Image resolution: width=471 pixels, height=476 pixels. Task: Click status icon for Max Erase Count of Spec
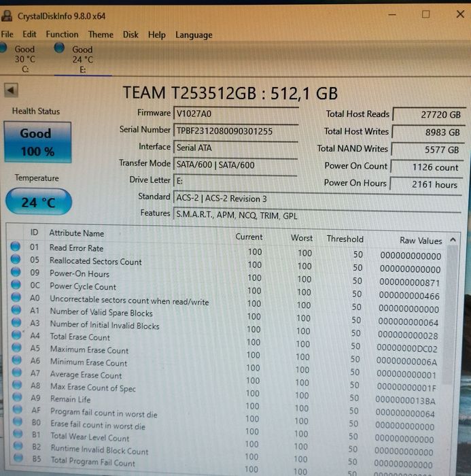pos(17,385)
